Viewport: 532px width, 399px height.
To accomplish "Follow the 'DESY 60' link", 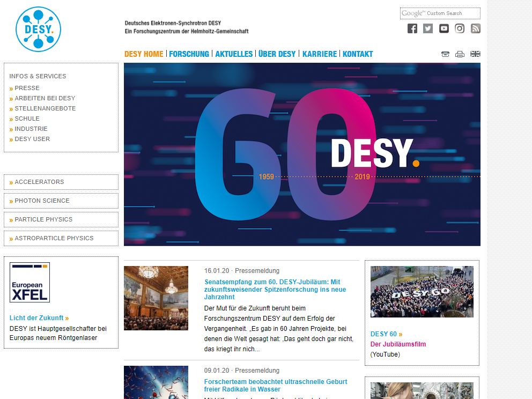I will (386, 334).
